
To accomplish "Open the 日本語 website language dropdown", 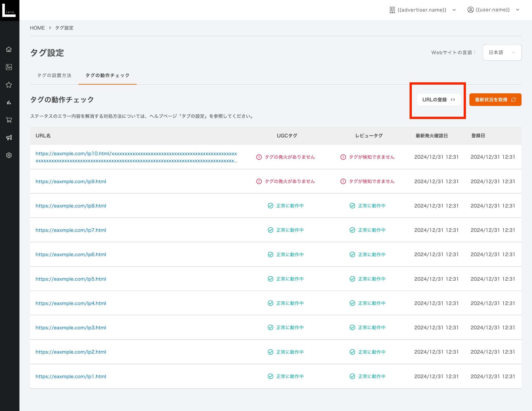I will (x=502, y=52).
